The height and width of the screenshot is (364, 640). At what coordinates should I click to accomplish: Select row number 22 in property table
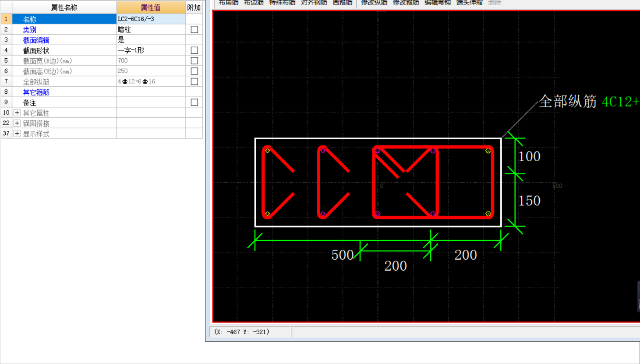tap(6, 124)
